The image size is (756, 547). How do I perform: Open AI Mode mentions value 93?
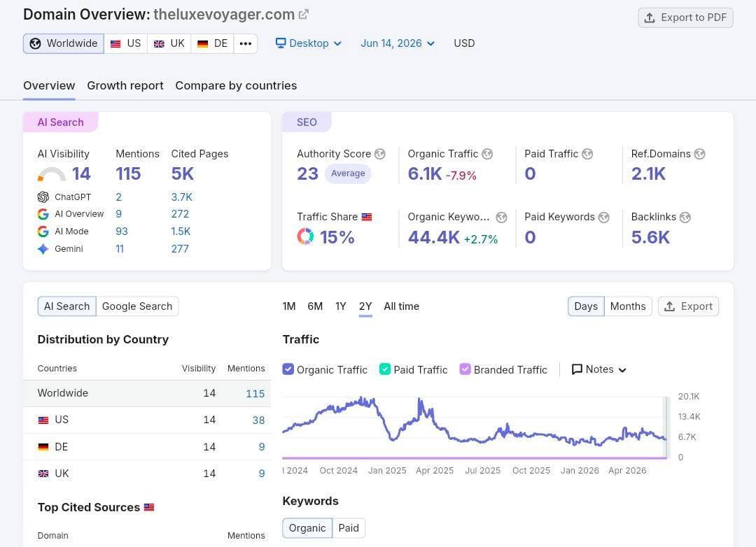[x=122, y=232]
